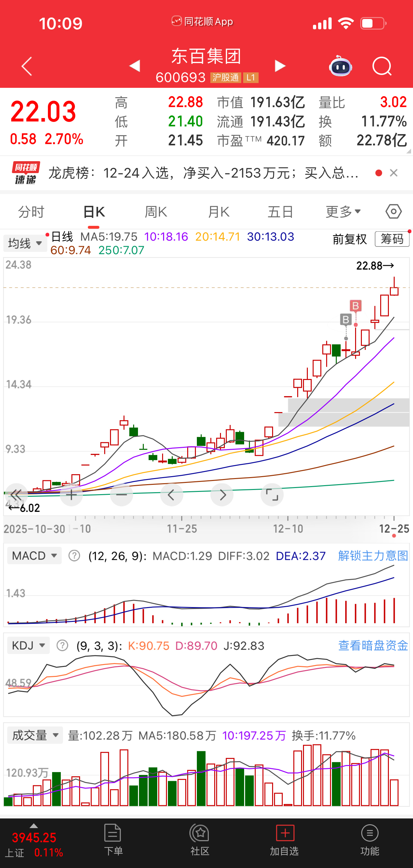The image size is (413, 868).
Task: Tap MA5:19.75 moving average label
Action: coord(109,237)
